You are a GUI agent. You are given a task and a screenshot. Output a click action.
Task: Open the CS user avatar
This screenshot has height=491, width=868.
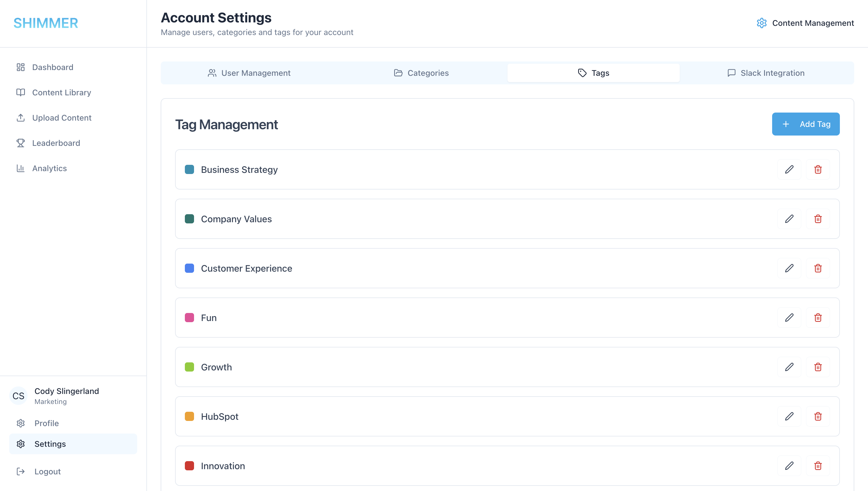18,396
